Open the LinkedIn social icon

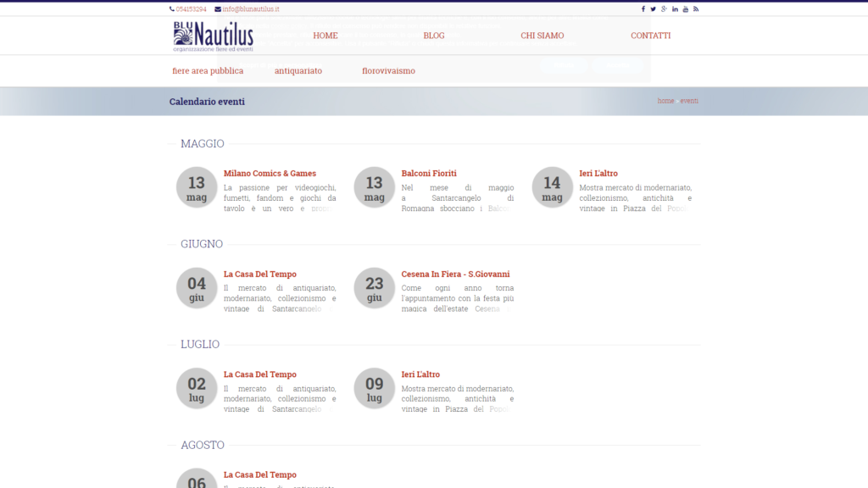[x=675, y=8]
